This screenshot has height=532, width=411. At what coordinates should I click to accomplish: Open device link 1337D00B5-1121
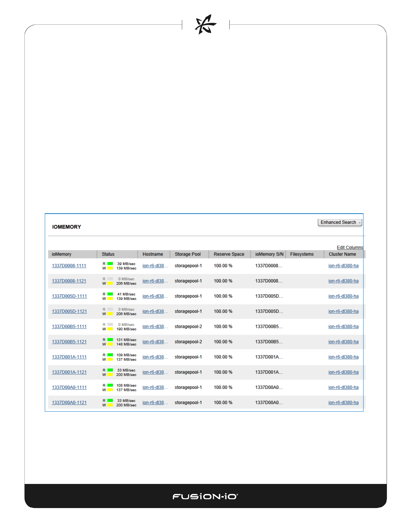pos(69,342)
